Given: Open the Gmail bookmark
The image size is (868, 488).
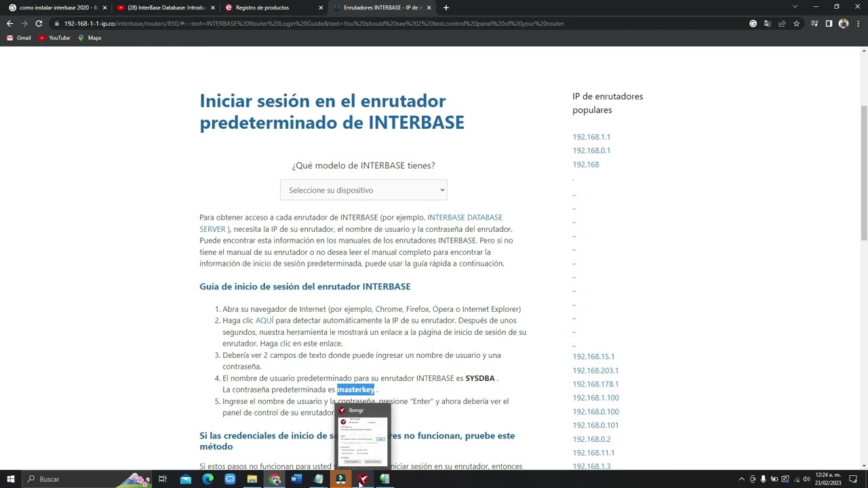Looking at the screenshot, I should [19, 38].
